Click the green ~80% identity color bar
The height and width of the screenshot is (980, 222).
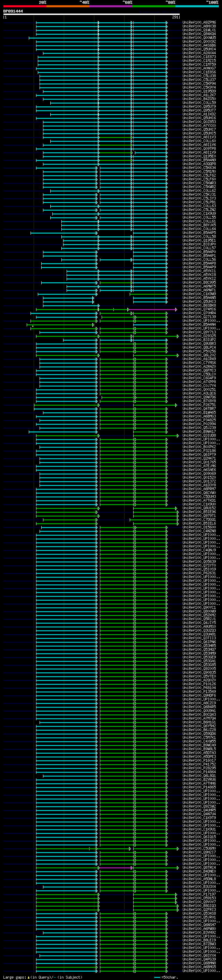(154, 6)
